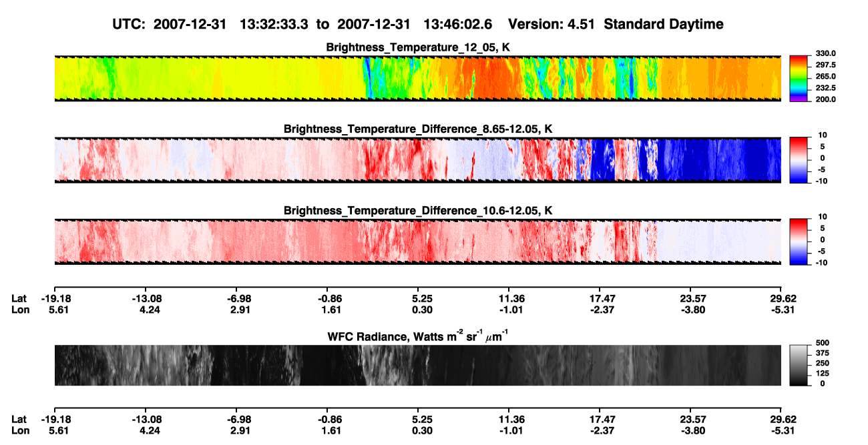
Task: Click the 500 label on WFC color bar
Action: [822, 343]
